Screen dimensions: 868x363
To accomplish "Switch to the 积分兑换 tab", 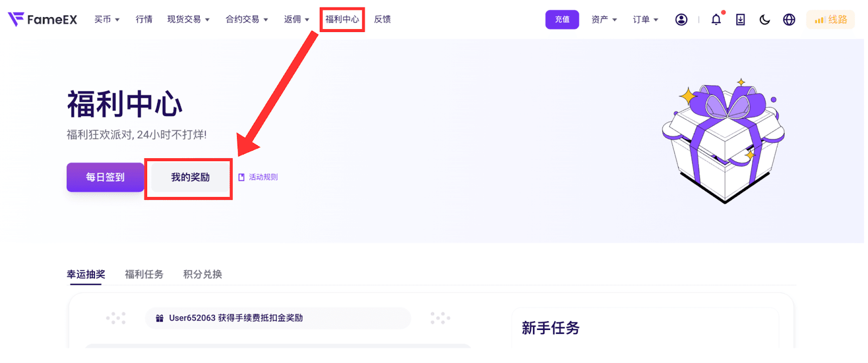I will click(x=202, y=274).
